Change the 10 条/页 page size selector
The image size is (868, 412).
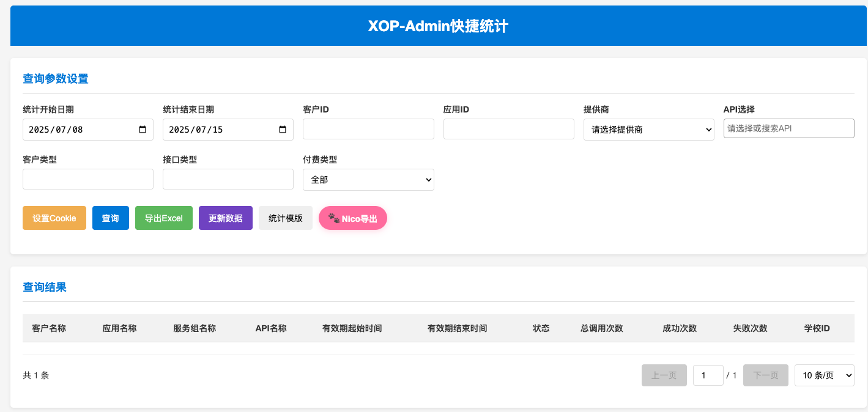coord(824,375)
